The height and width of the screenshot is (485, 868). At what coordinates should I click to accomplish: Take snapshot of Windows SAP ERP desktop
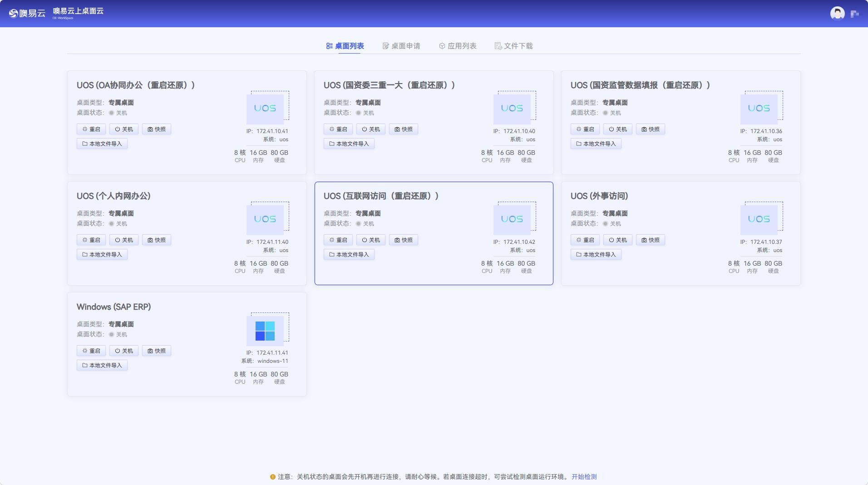(157, 351)
